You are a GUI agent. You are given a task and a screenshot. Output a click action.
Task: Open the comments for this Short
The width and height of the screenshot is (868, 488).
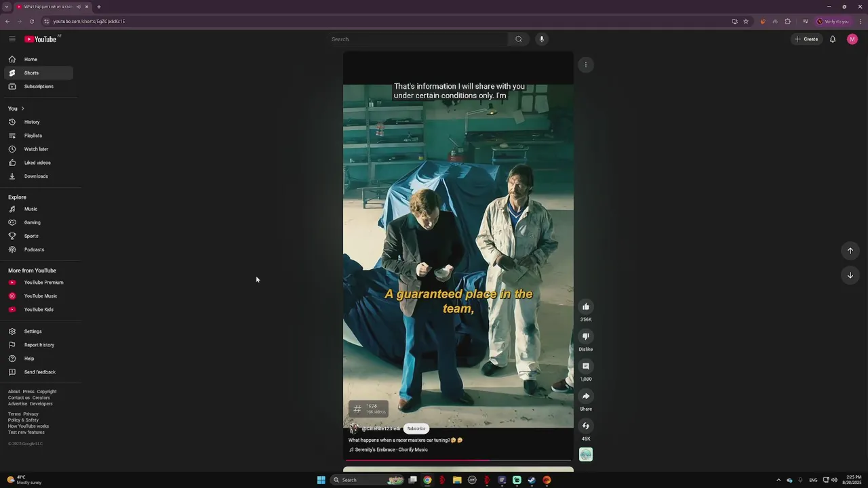click(586, 366)
